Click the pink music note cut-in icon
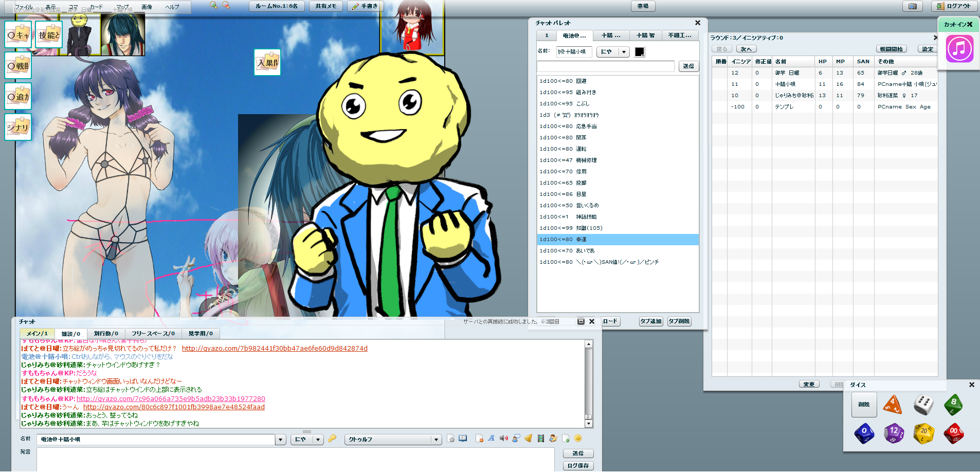Image resolution: width=980 pixels, height=473 pixels. [x=959, y=49]
